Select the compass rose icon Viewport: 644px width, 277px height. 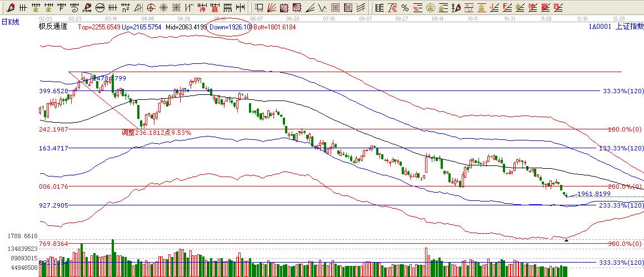(x=164, y=8)
